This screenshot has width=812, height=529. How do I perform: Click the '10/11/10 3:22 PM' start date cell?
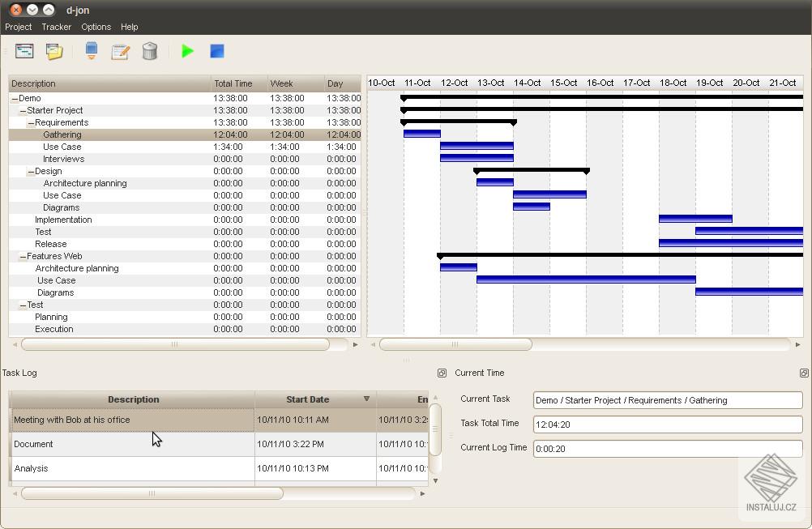click(x=315, y=444)
